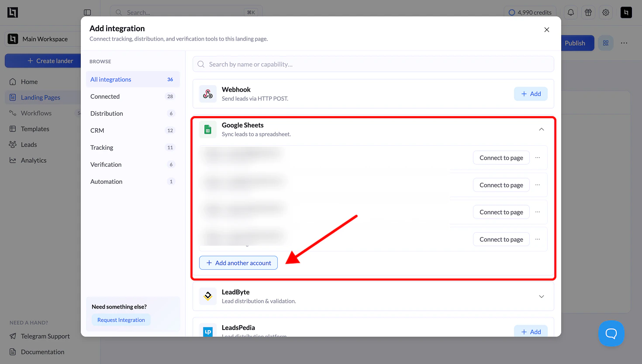Click the Google Sheets icon
This screenshot has width=642, height=364.
tap(208, 130)
